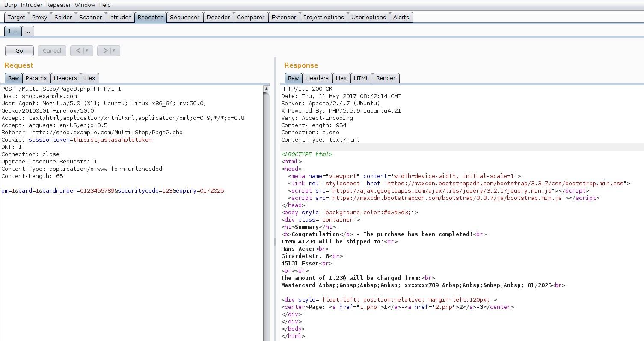Viewport: 644px width, 341px height.
Task: Switch to the Sequencer tab
Action: [185, 18]
